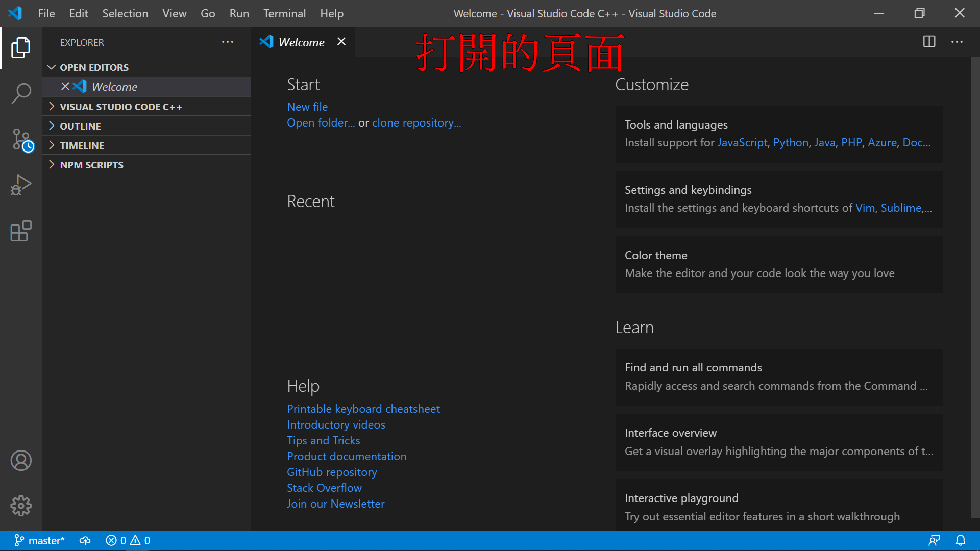Expand the NPM Scripts section
This screenshot has height=551, width=980.
click(91, 165)
